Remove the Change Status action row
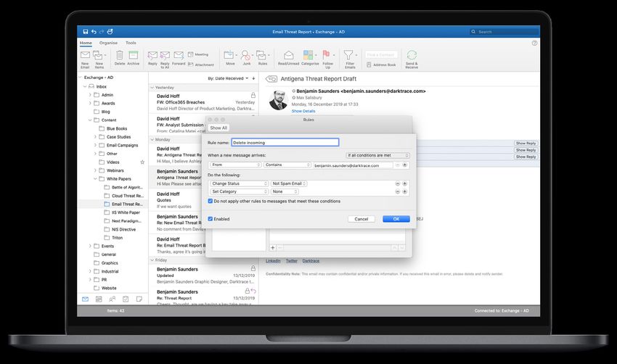617x364 pixels. (x=398, y=183)
